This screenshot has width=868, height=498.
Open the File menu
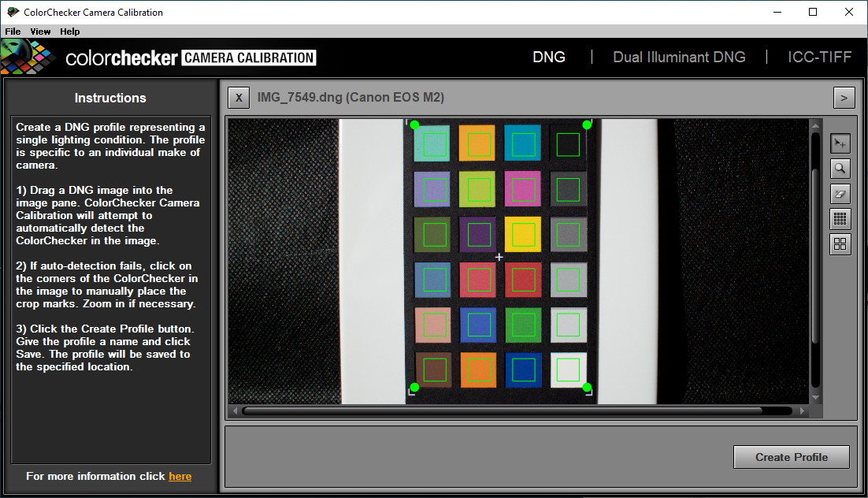[13, 32]
